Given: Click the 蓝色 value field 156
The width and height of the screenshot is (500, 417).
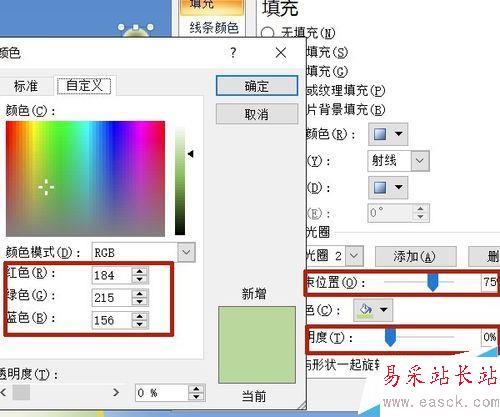Looking at the screenshot, I should coord(111,320).
